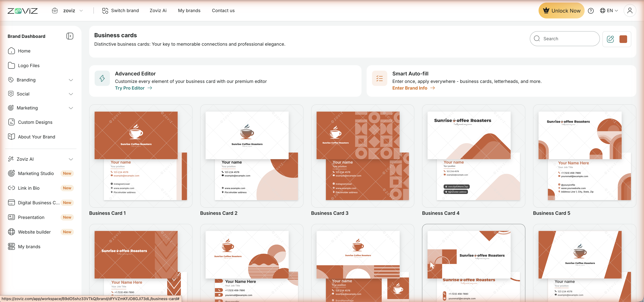Go to Home in sidebar
This screenshot has height=302, width=644.
41,51
